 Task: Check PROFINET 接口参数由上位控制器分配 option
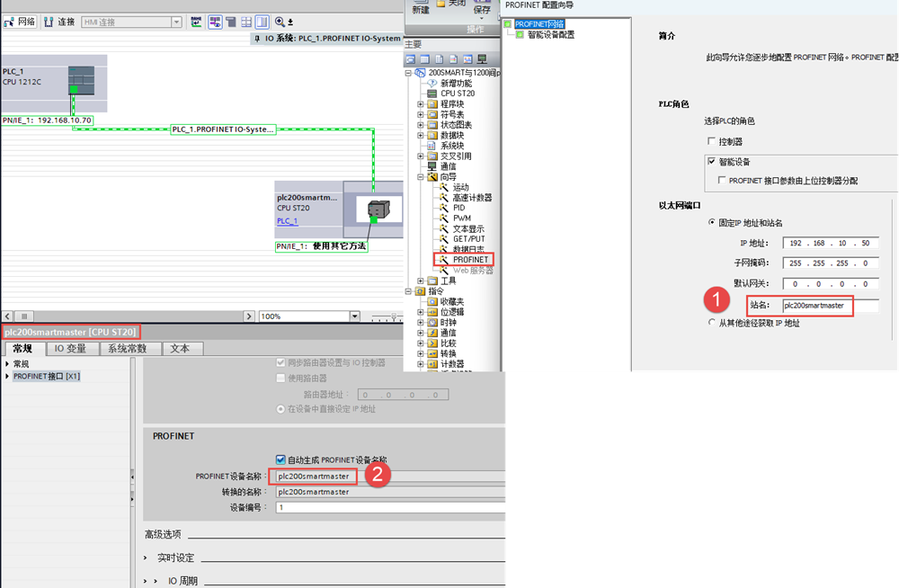[722, 181]
